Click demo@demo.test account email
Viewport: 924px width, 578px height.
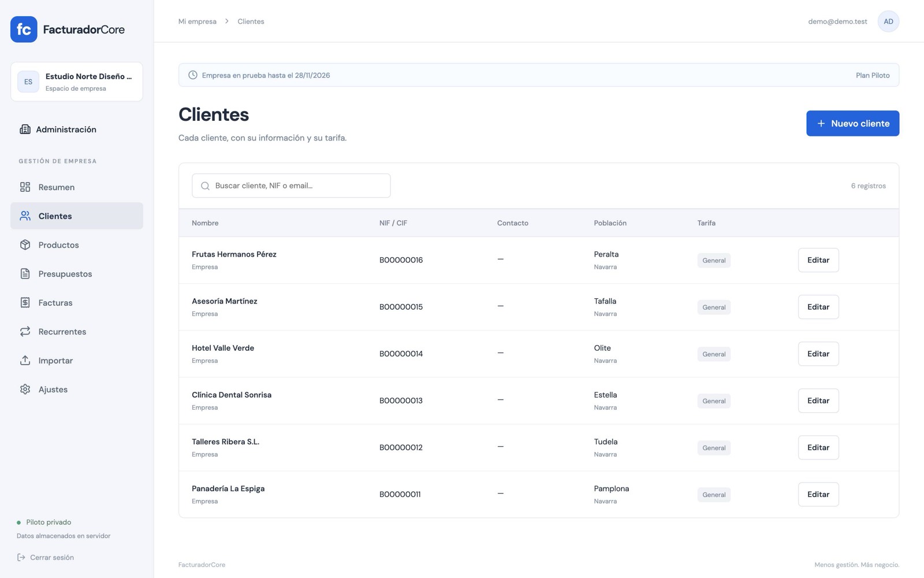click(837, 21)
